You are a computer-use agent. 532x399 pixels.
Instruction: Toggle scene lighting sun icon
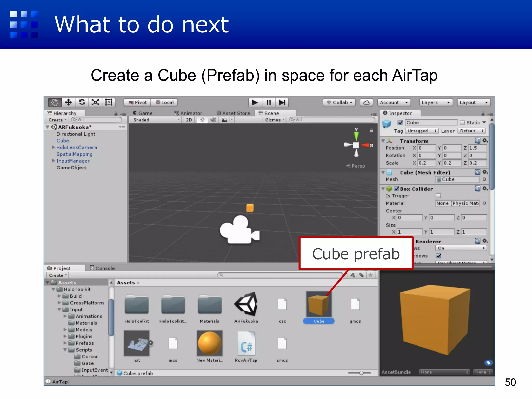[x=202, y=120]
